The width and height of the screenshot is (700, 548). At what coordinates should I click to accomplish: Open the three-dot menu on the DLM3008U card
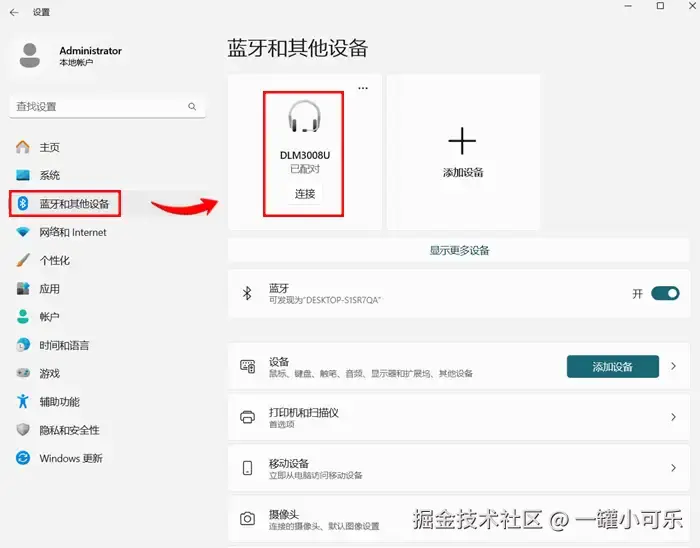click(363, 88)
